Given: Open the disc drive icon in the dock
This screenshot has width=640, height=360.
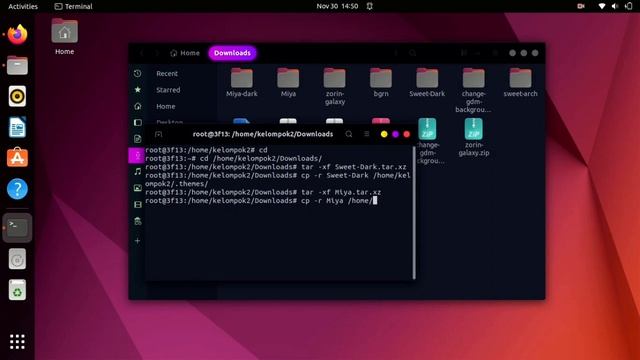Looking at the screenshot, I should pos(17,259).
